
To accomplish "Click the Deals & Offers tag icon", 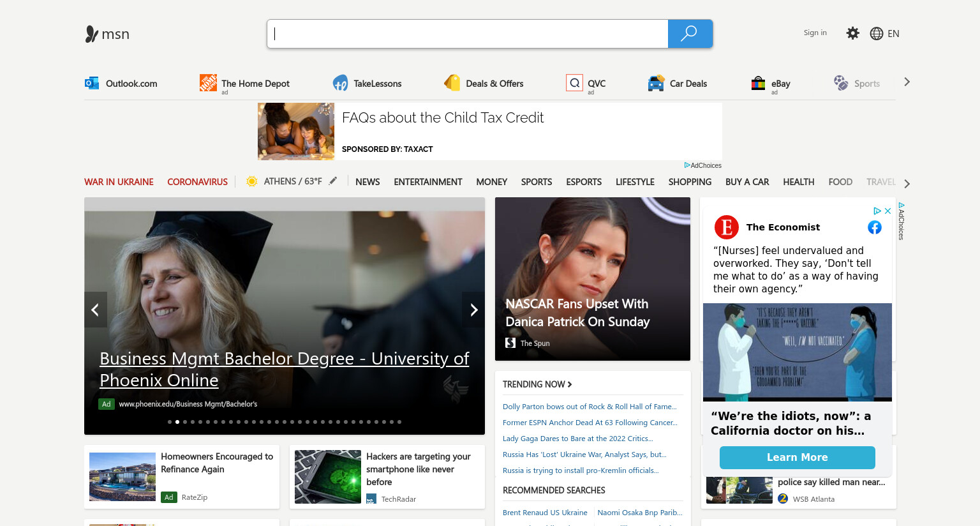I will coord(452,83).
